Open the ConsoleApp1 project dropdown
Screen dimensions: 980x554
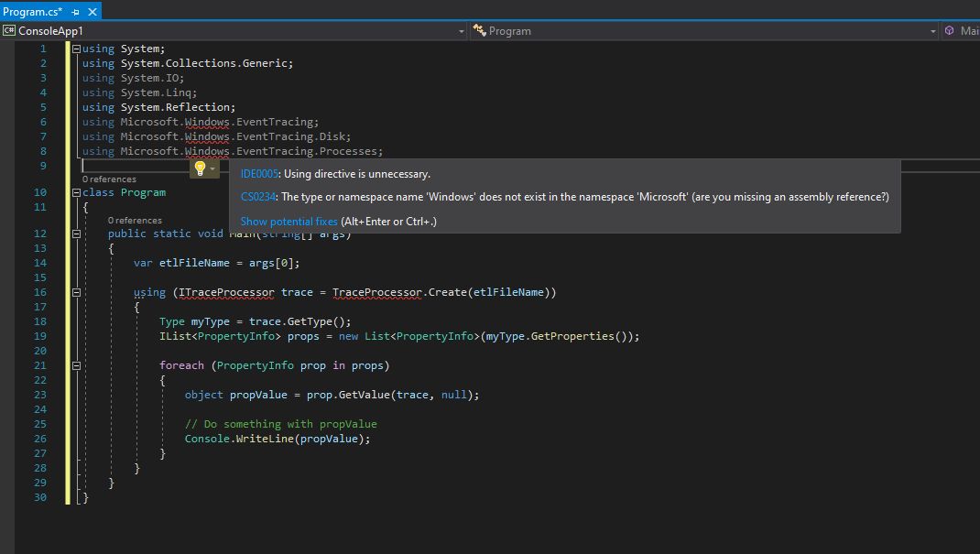click(x=462, y=30)
